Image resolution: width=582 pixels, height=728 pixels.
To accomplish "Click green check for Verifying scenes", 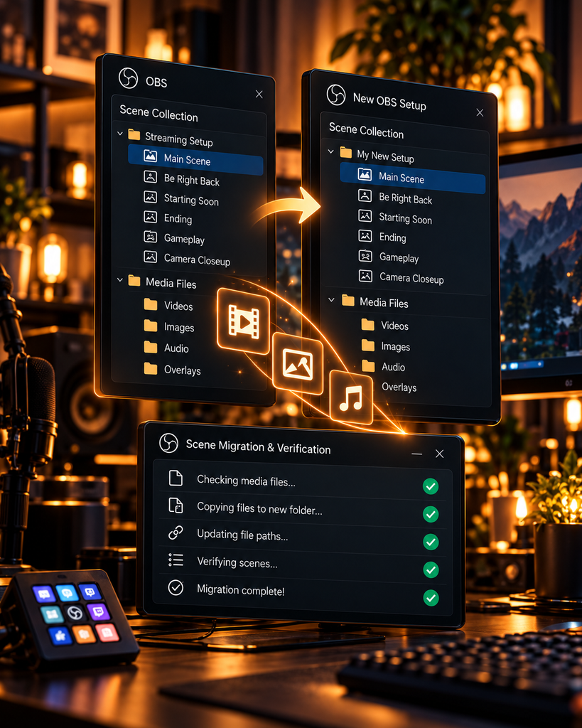I will pos(431,569).
